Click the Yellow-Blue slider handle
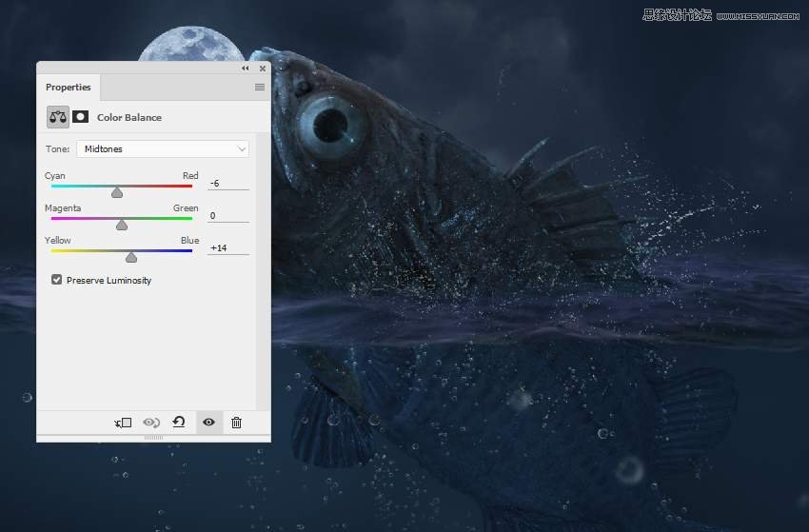This screenshot has height=532, width=809. pyautogui.click(x=131, y=257)
